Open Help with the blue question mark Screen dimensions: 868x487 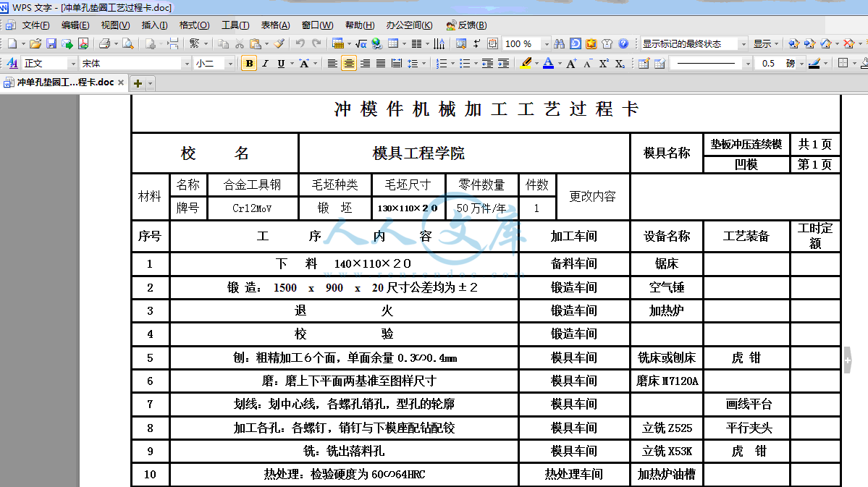623,43
